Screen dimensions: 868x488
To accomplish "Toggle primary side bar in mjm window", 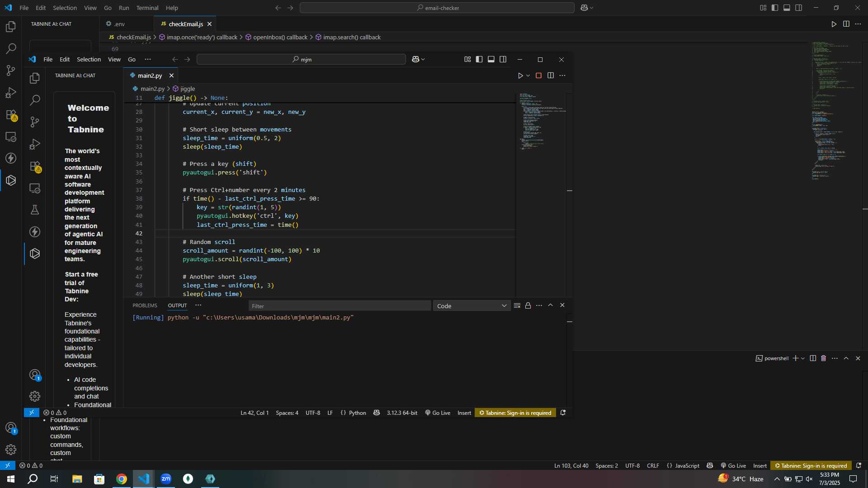I will 479,59.
